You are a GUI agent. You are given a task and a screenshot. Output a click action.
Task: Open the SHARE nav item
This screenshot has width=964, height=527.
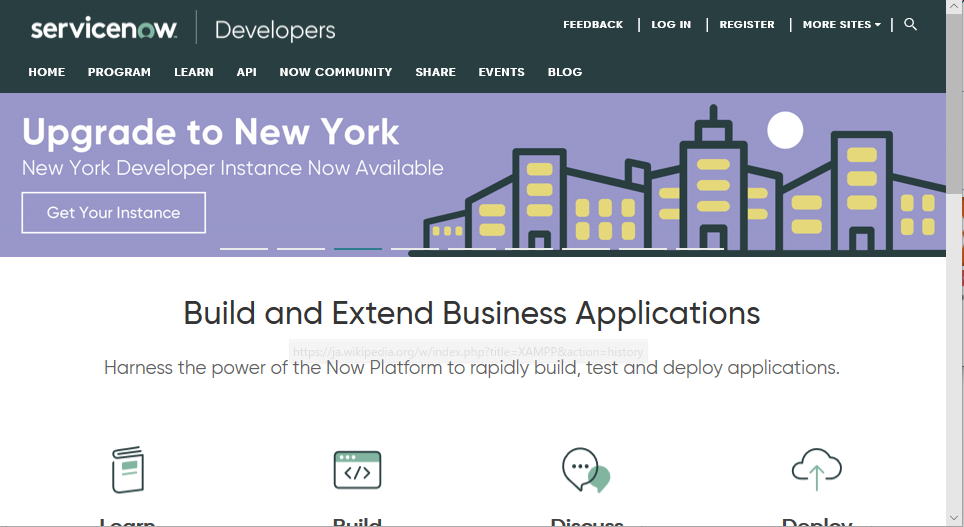[x=435, y=72]
